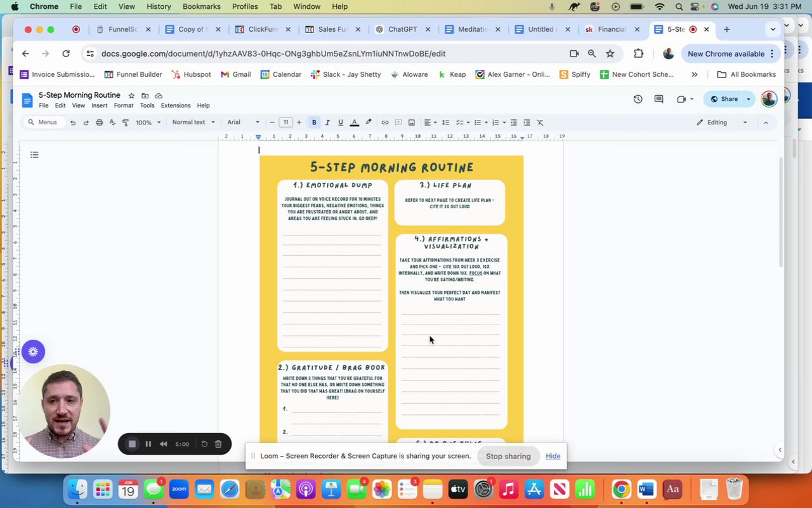Image resolution: width=812 pixels, height=508 pixels.
Task: Open the Arial font dropdown
Action: coord(244,123)
